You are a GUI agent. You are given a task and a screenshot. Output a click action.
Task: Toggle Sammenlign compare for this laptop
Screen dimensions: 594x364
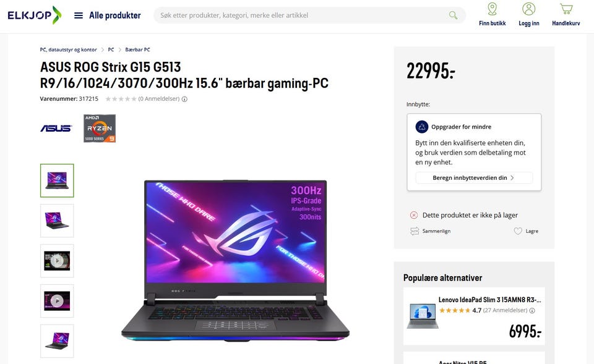431,231
